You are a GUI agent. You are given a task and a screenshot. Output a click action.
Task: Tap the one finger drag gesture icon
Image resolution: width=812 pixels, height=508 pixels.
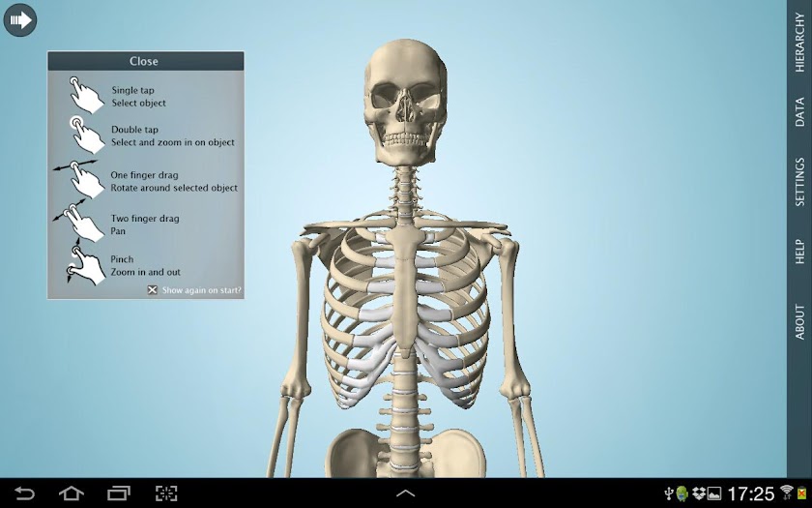tap(78, 179)
